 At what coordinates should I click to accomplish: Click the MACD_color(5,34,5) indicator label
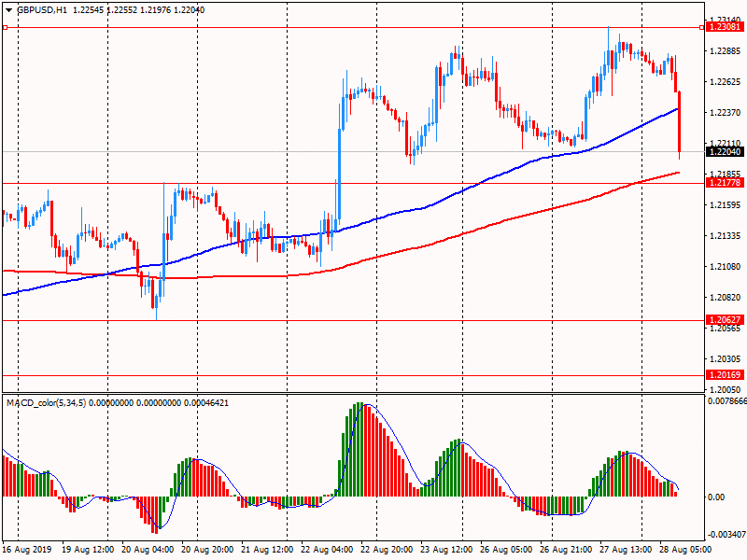coord(46,403)
